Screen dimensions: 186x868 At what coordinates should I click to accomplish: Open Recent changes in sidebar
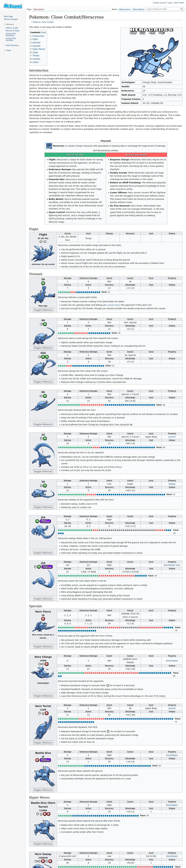point(11,19)
